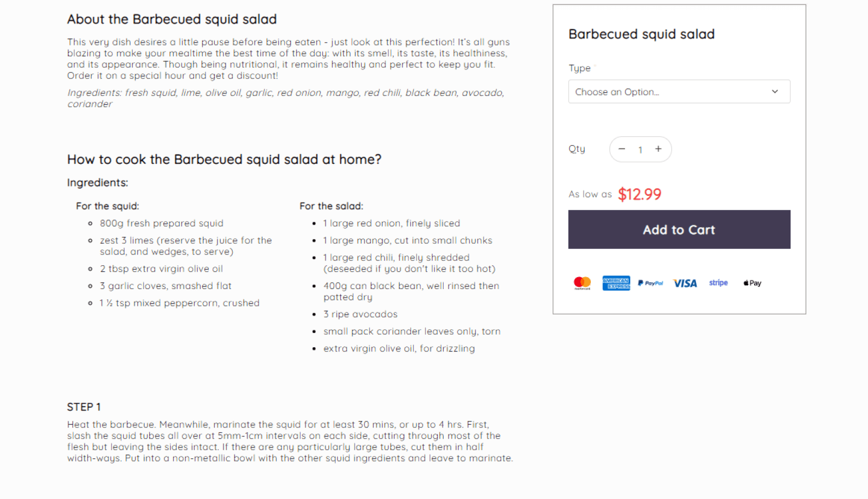Click the STEP 1 heading
This screenshot has width=868, height=499.
[x=84, y=407]
